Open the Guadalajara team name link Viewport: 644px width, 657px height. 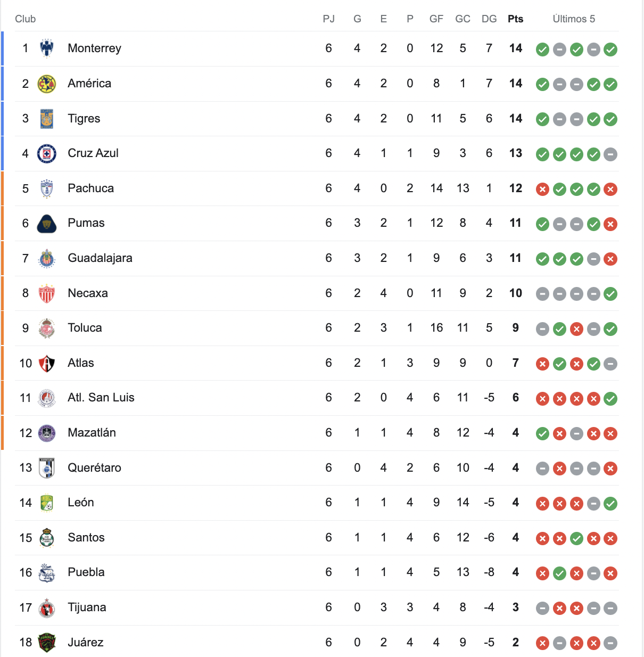coord(100,258)
